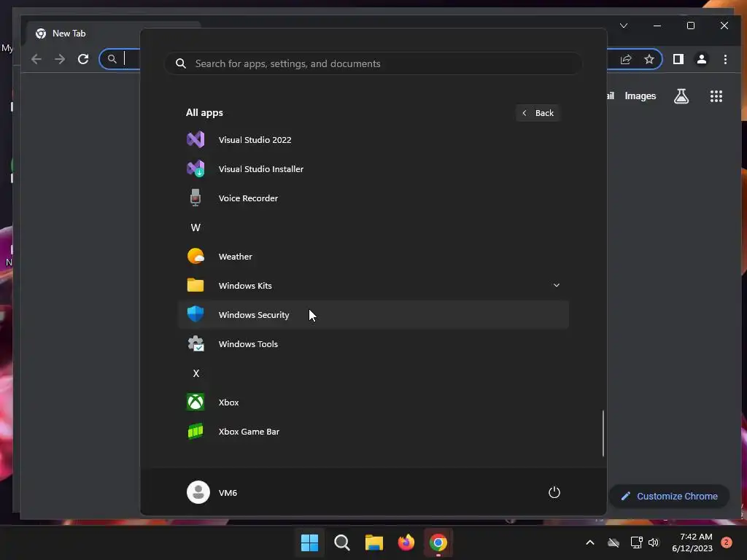Click the Windows Kits folder icon
This screenshot has height=560, width=747.
click(x=196, y=285)
